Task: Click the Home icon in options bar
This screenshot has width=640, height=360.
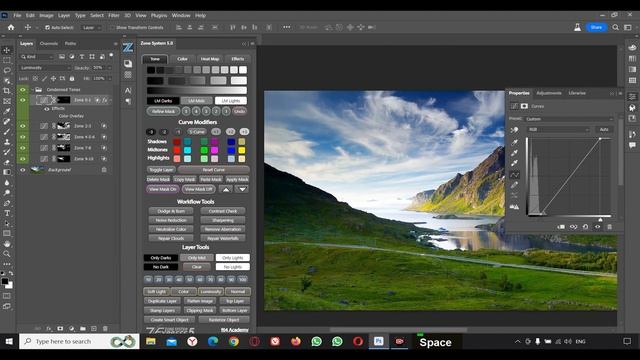Action: point(11,27)
